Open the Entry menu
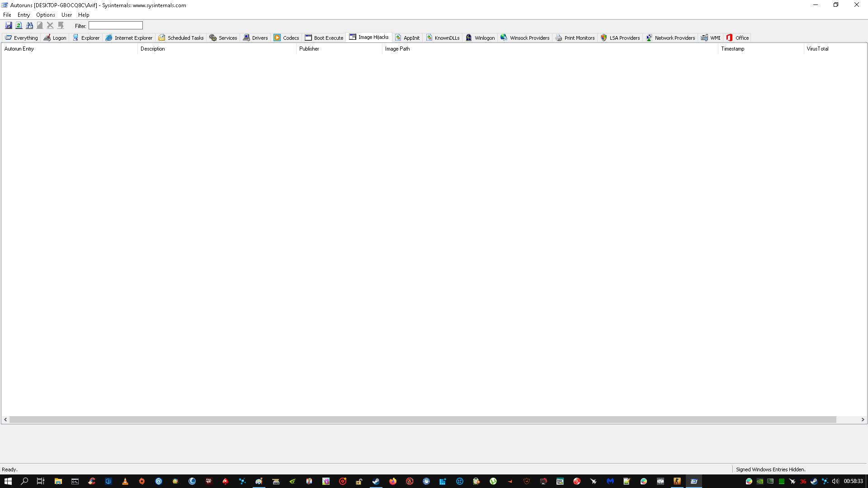The height and width of the screenshot is (488, 868). pos(24,15)
